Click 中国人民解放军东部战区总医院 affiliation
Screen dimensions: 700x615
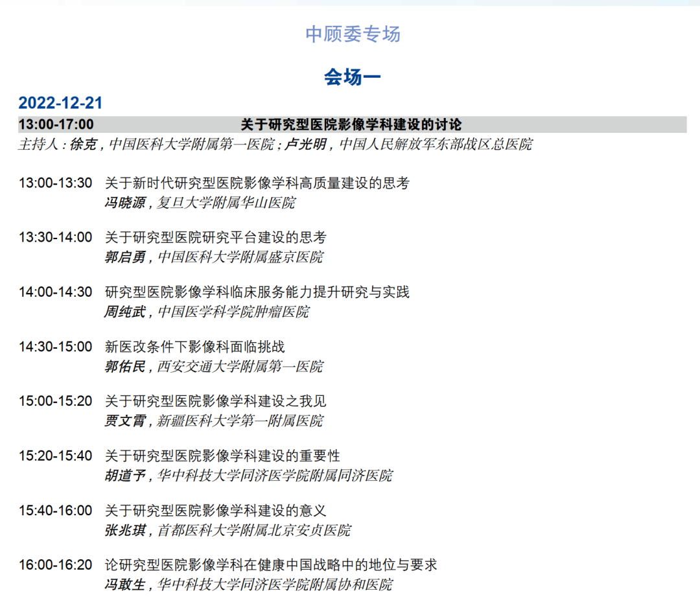coord(436,144)
